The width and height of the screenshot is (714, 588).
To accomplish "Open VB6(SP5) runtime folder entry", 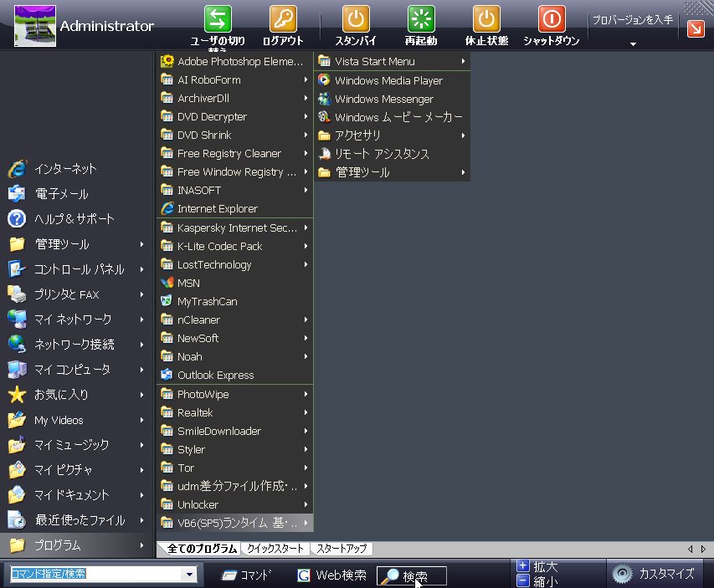I will click(234, 523).
